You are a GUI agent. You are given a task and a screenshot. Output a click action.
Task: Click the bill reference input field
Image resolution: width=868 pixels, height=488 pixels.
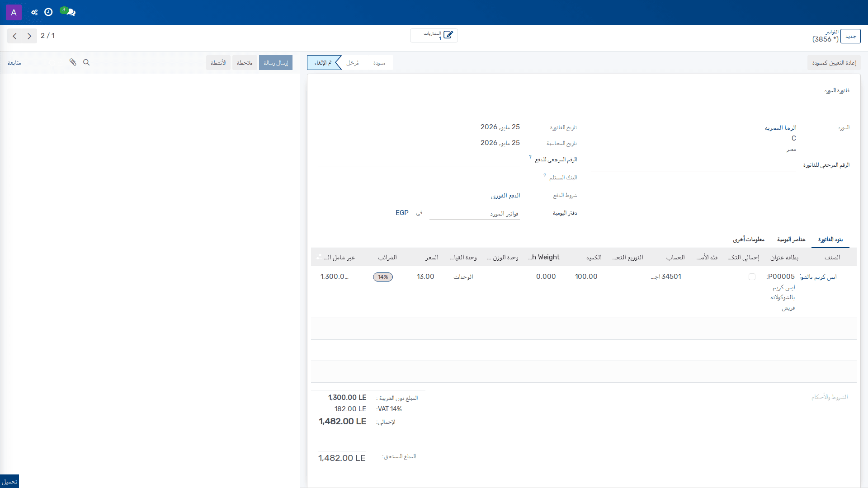coord(693,165)
